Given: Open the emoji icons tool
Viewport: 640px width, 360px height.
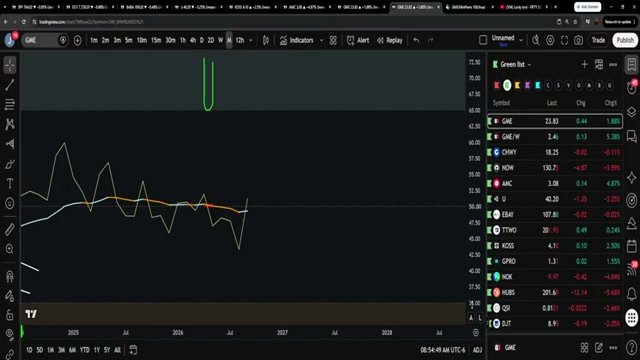Looking at the screenshot, I should (x=10, y=203).
